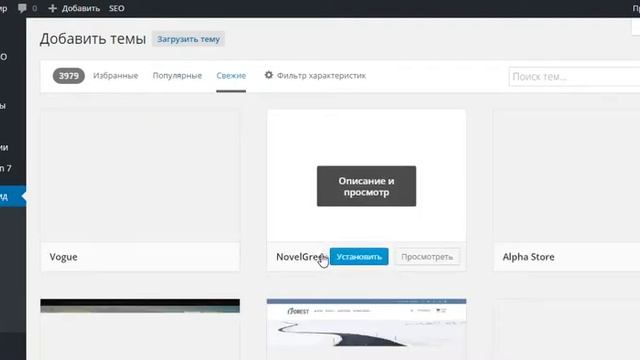Click Просмотреть for the NovelGreen theme

[x=427, y=257]
